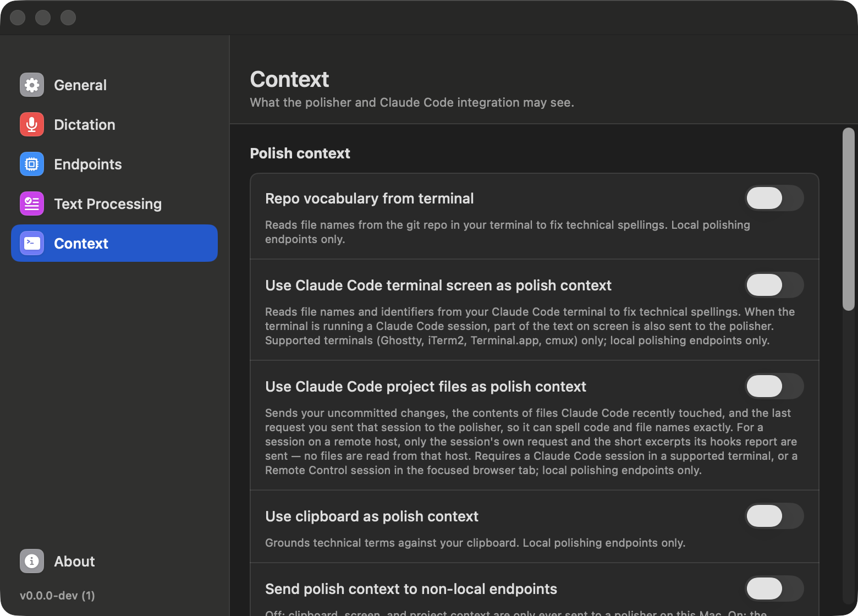Minimize the settings window

click(x=43, y=18)
